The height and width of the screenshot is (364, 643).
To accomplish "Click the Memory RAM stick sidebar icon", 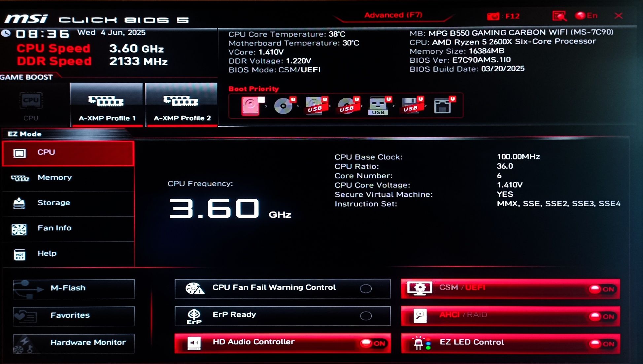I will 20,178.
